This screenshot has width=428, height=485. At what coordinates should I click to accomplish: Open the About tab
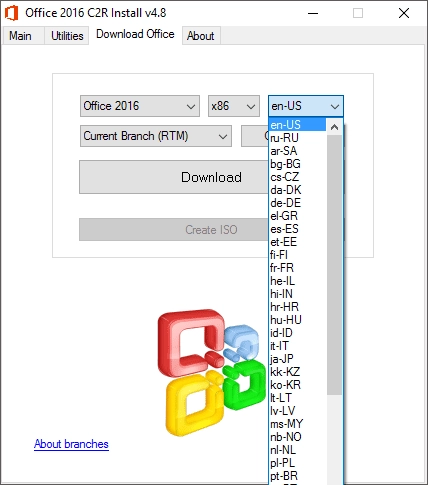click(201, 36)
